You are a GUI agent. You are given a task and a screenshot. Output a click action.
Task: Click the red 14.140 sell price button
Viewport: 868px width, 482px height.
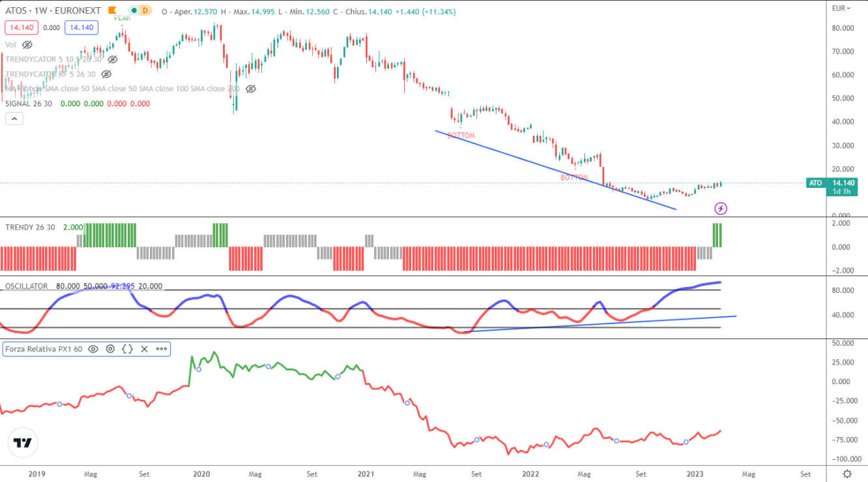click(x=23, y=27)
